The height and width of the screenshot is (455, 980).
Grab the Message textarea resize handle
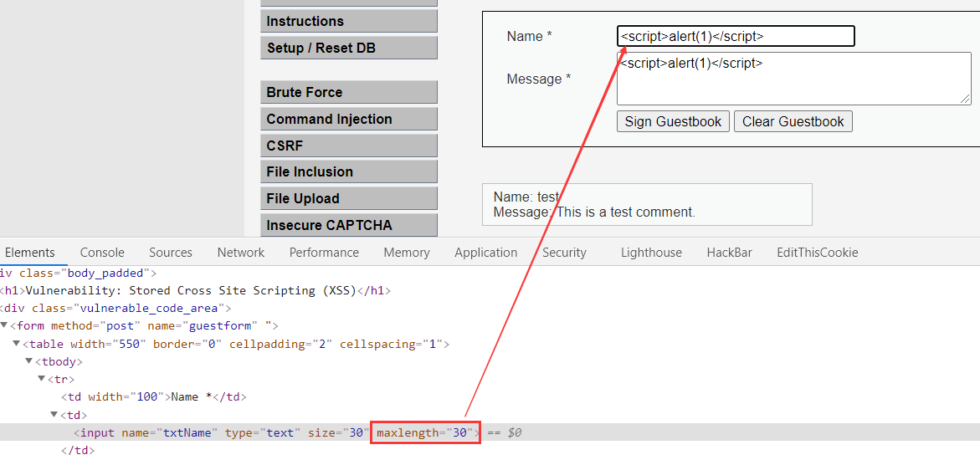pos(966,100)
